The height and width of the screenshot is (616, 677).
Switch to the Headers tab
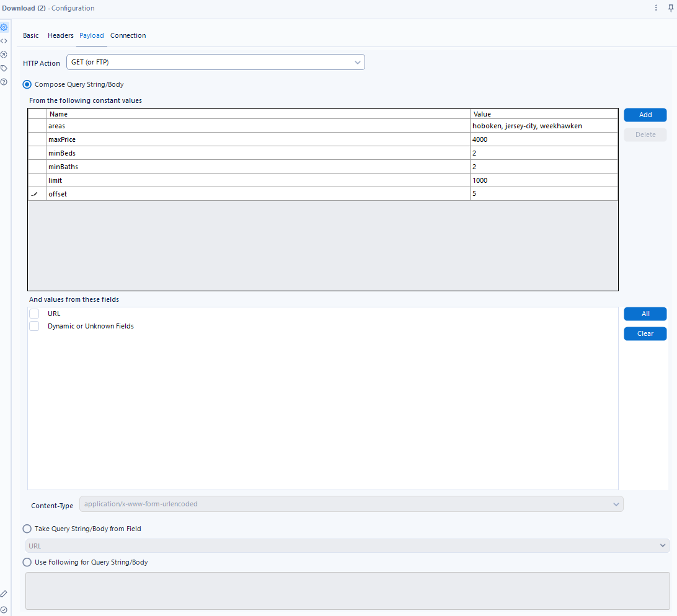click(61, 36)
